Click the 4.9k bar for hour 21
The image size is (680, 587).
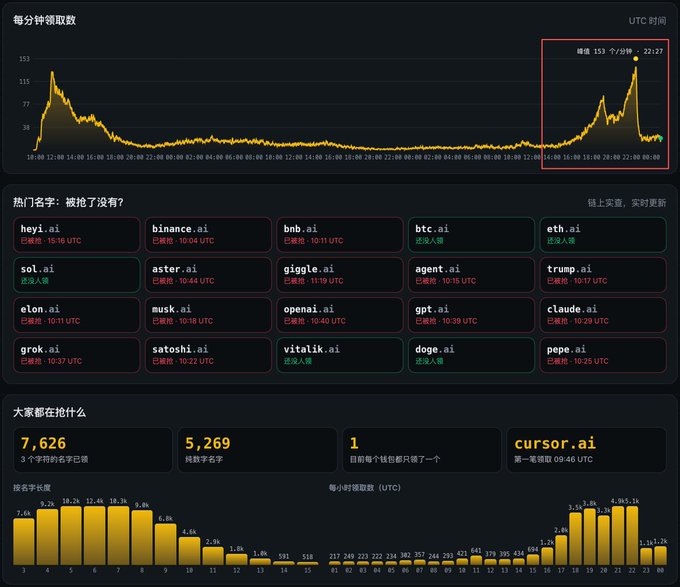click(618, 535)
